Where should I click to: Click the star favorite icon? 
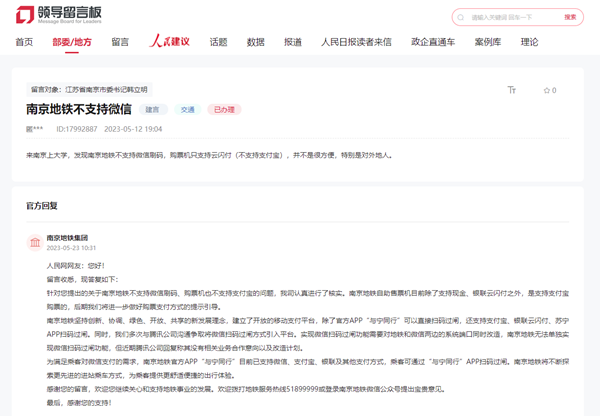click(546, 90)
